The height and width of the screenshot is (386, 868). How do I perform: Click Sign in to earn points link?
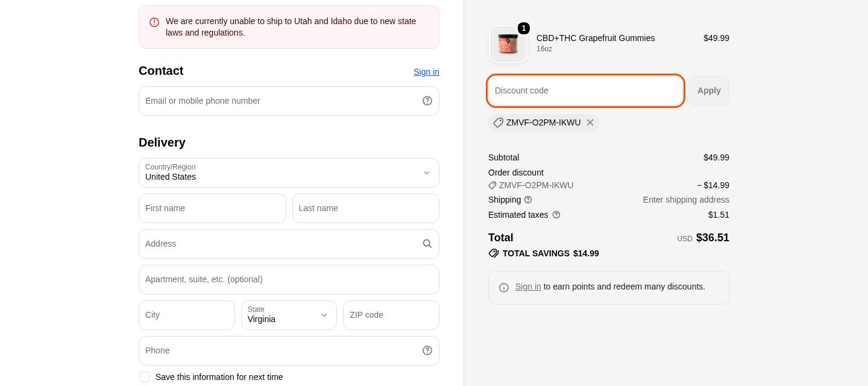tap(528, 286)
